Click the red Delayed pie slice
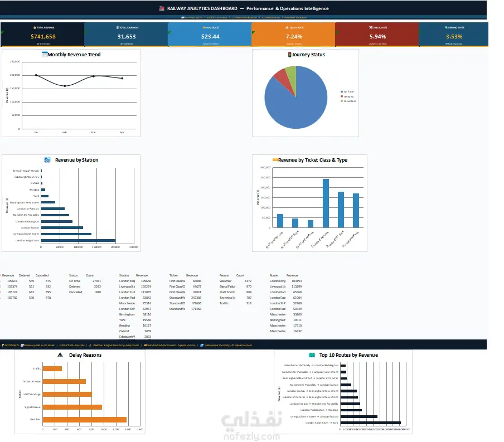The image size is (504, 442). tap(283, 77)
